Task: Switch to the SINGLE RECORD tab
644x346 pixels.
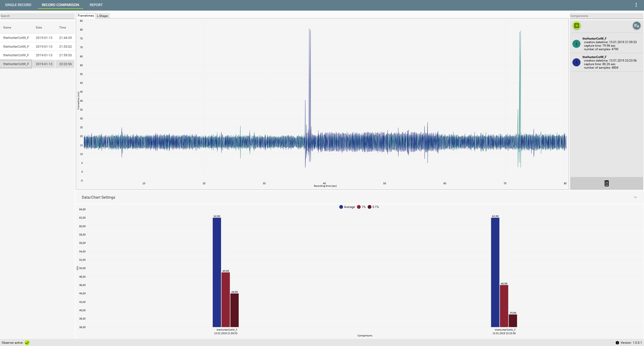Action: pyautogui.click(x=18, y=5)
